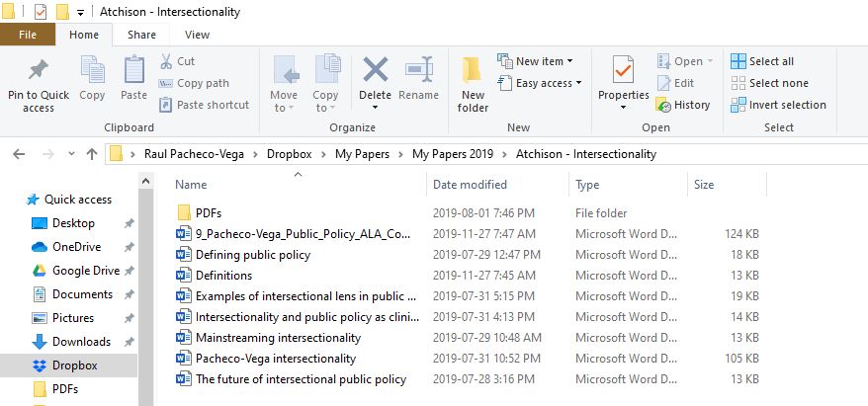Click the Paste clipboard icon
This screenshot has height=406, width=868.
134,70
